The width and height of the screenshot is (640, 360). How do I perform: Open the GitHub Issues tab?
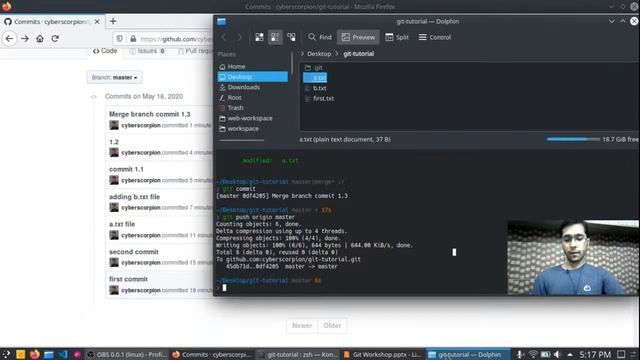pyautogui.click(x=147, y=51)
